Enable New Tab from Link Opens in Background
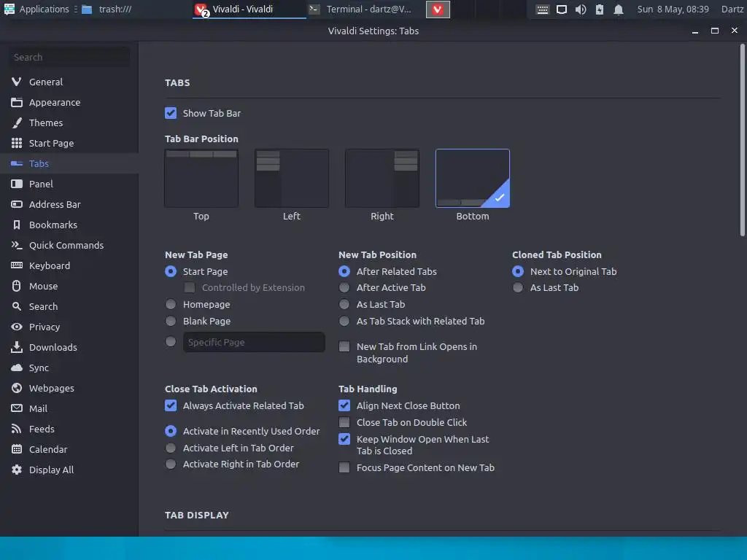747x560 pixels. (x=344, y=346)
